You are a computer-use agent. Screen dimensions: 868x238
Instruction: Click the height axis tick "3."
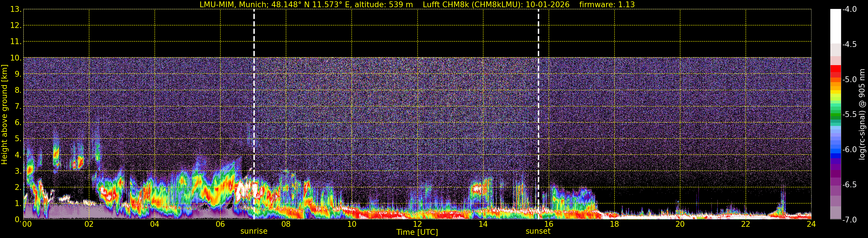(x=18, y=171)
